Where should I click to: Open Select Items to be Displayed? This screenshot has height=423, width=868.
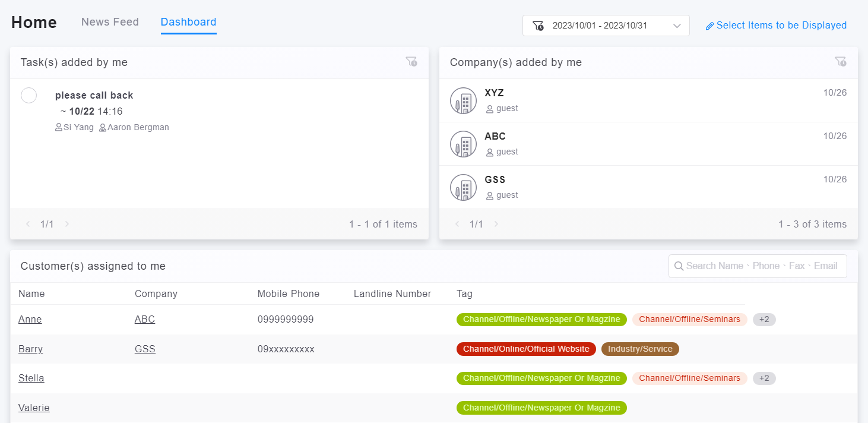pos(781,26)
